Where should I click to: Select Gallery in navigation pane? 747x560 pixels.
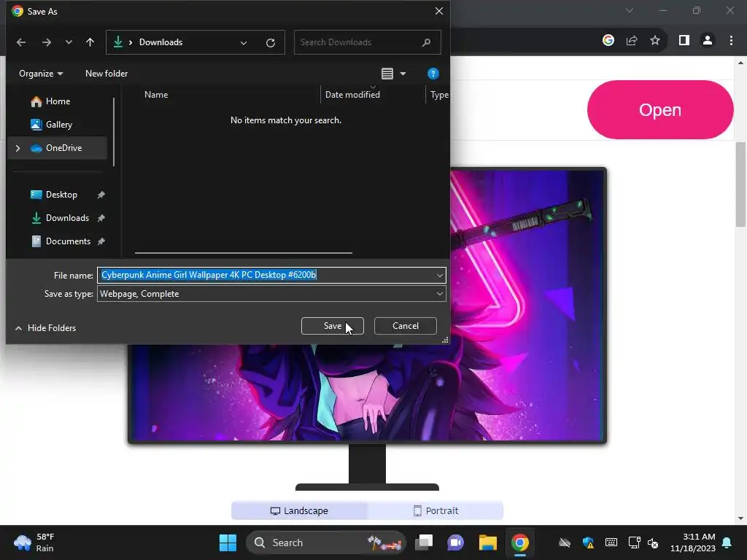[x=58, y=124]
